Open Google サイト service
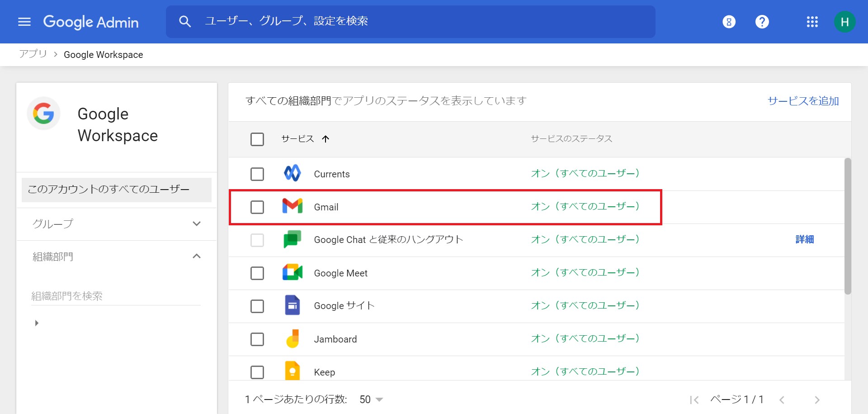868x414 pixels. pos(344,306)
